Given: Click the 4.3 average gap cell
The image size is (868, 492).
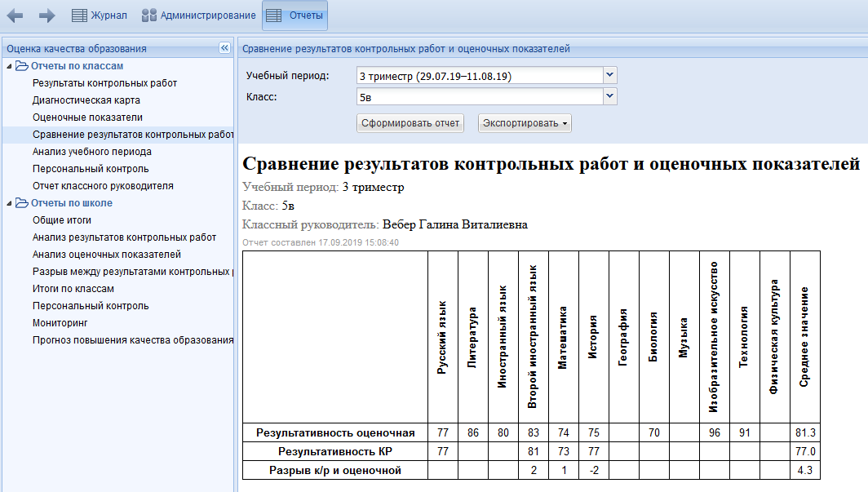Looking at the screenshot, I should [x=805, y=471].
